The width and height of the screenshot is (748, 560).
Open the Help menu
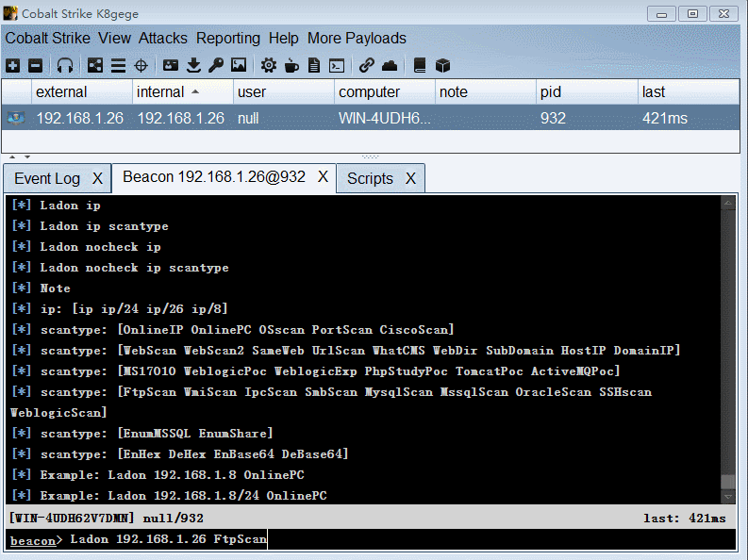(x=283, y=38)
